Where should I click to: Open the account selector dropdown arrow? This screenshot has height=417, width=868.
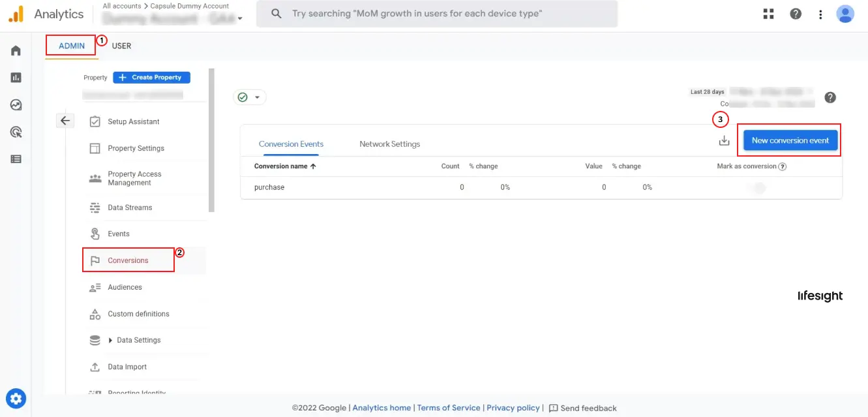coord(240,19)
